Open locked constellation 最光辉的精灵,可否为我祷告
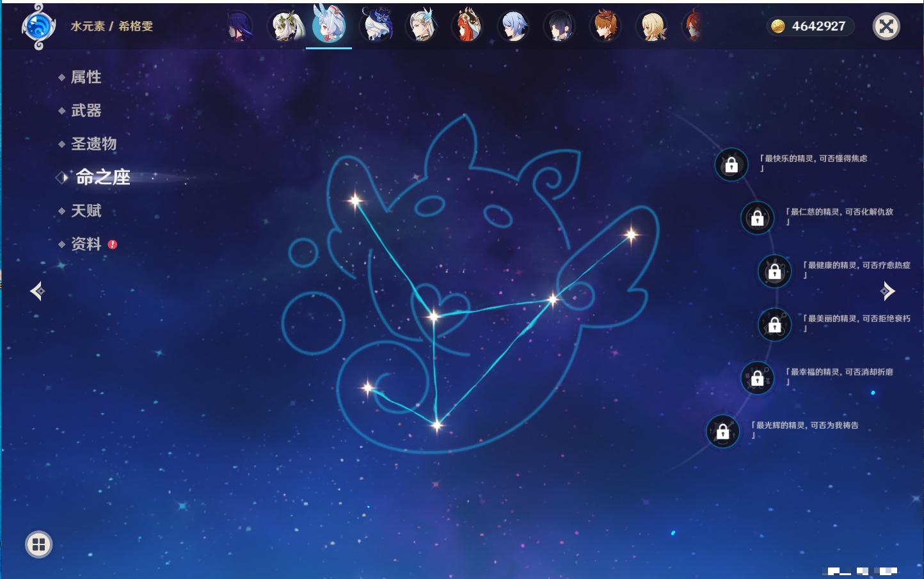 (x=722, y=432)
